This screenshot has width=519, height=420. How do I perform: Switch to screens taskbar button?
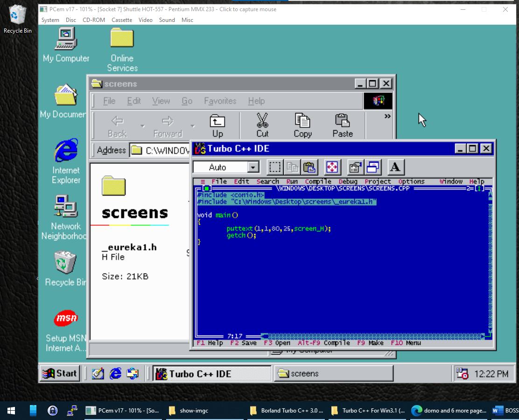(x=334, y=373)
